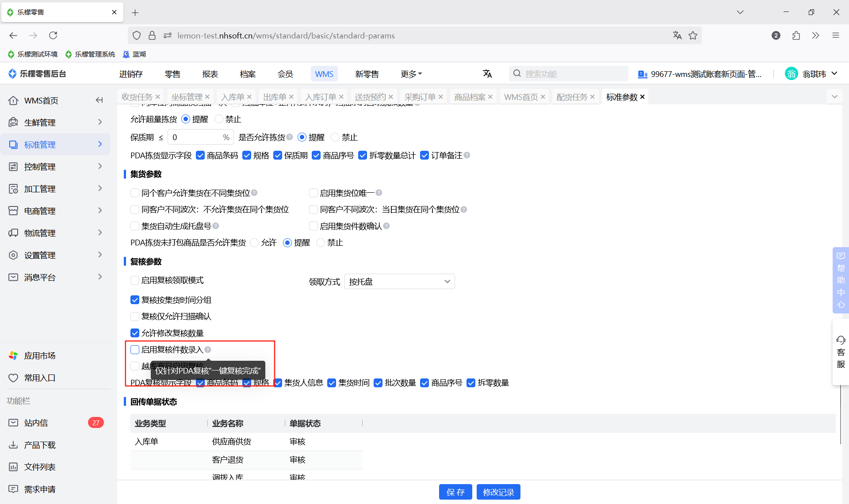Switch to the 配货任务 tab

572,97
